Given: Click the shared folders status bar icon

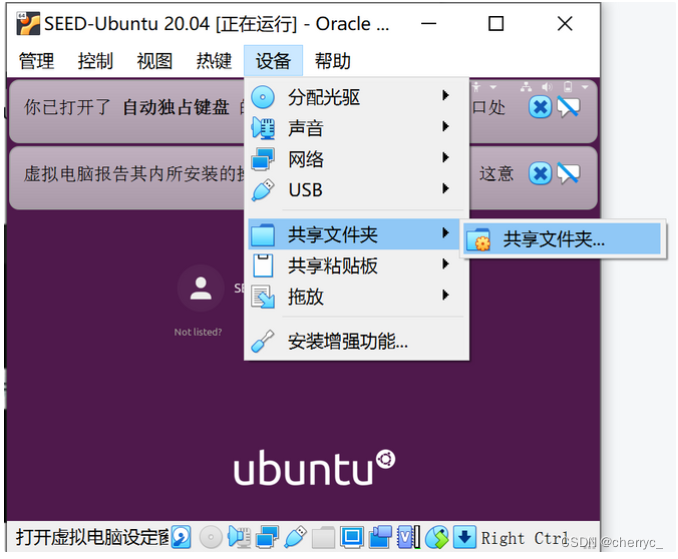Looking at the screenshot, I should click(x=323, y=537).
